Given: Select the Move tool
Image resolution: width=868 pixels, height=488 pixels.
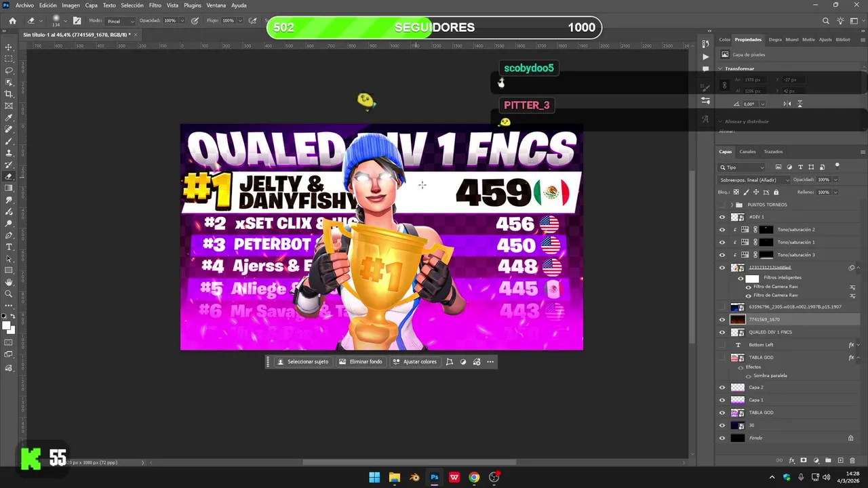Looking at the screenshot, I should pos(9,47).
